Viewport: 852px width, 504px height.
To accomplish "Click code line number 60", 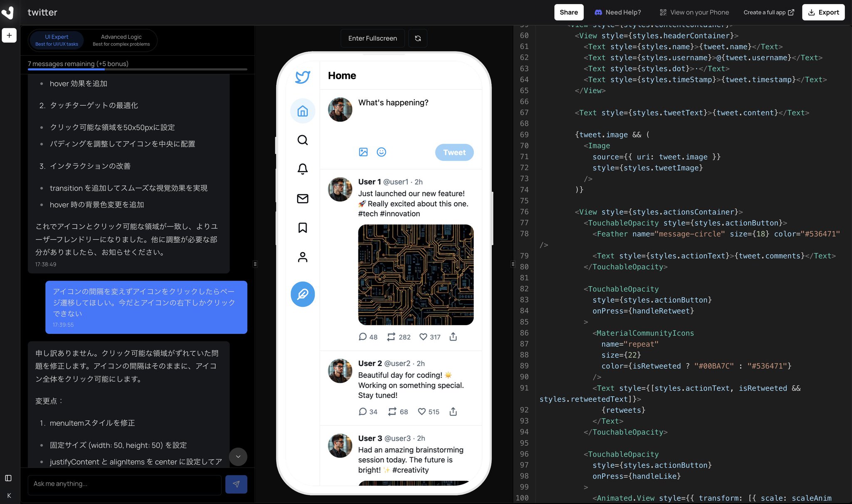I will [524, 36].
